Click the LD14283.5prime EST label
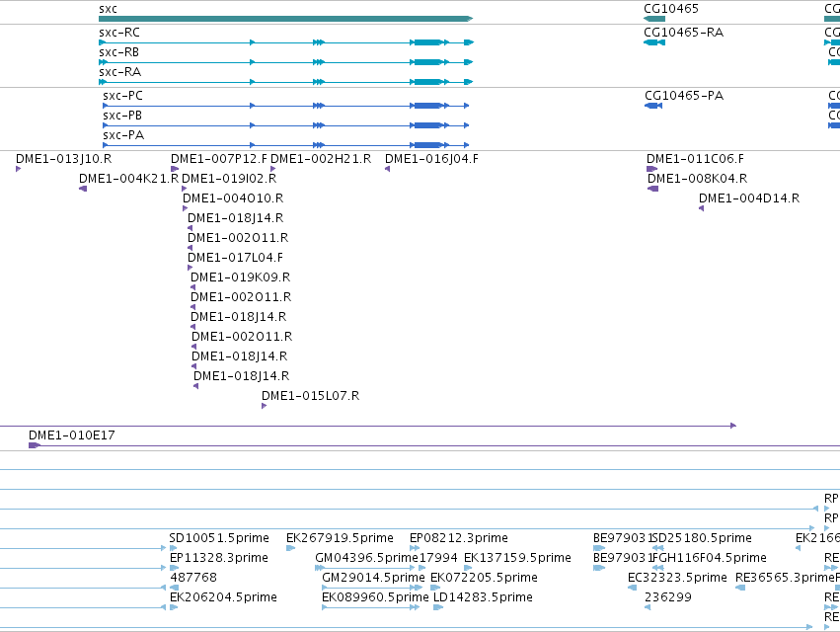 [483, 597]
